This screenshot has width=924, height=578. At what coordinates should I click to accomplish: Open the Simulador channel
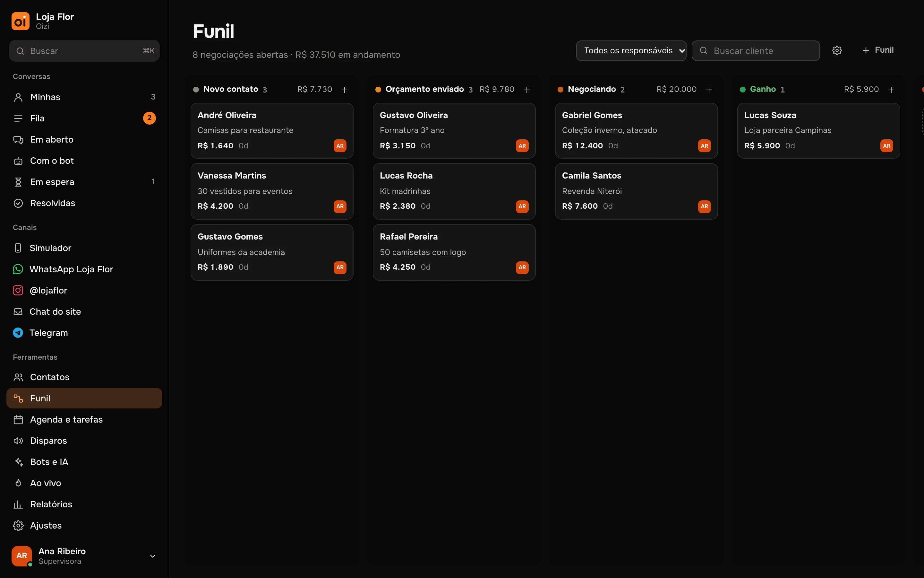coord(84,248)
